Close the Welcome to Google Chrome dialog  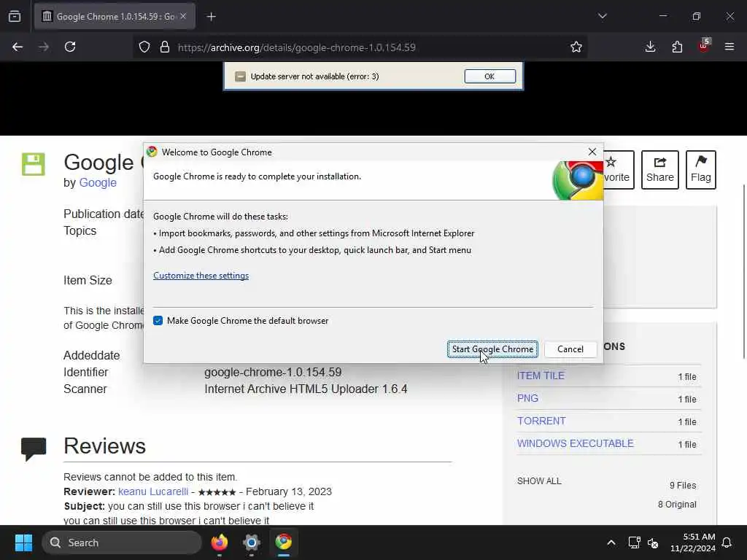[592, 152]
